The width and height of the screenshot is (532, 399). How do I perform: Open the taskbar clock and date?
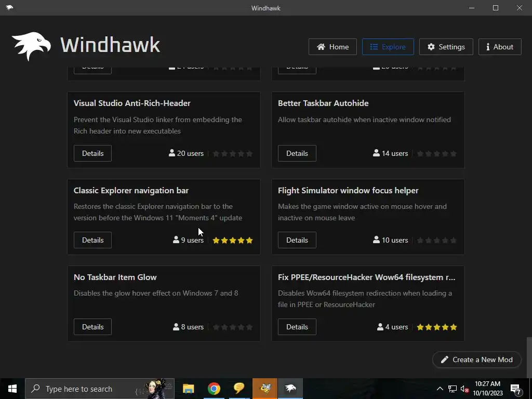click(x=487, y=389)
